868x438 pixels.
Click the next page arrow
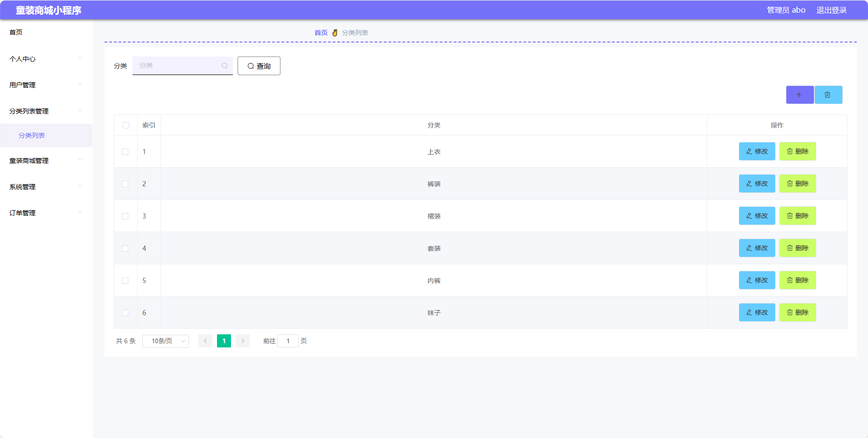click(x=243, y=341)
